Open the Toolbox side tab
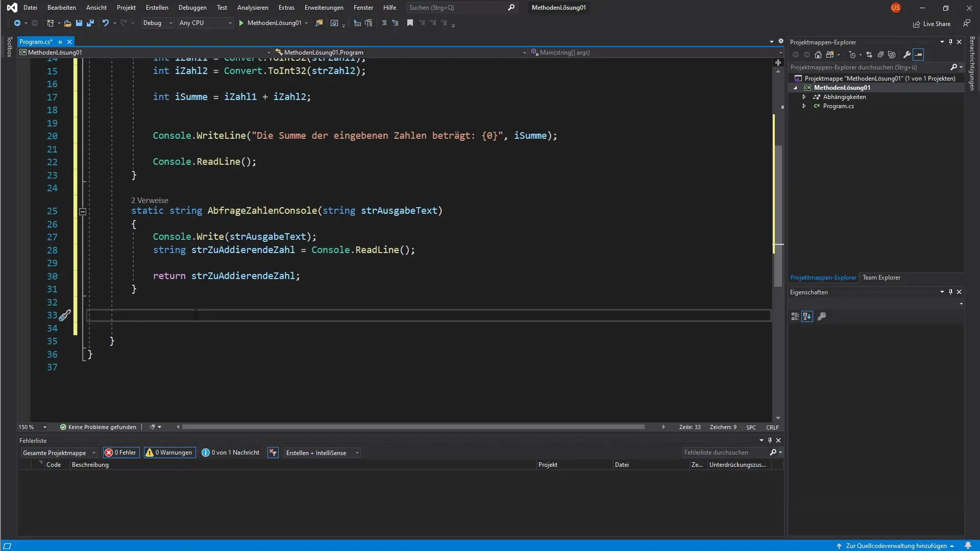The width and height of the screenshot is (980, 551). point(9,46)
